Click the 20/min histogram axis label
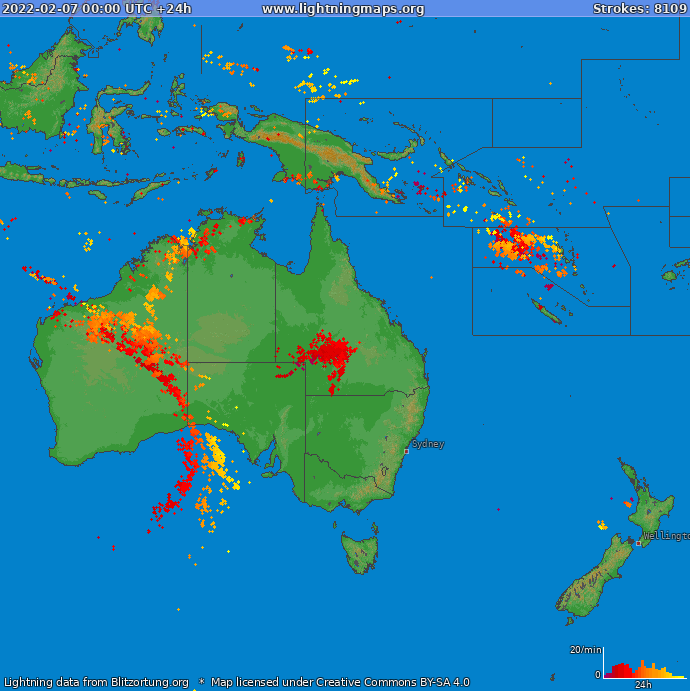This screenshot has width=690, height=691. pos(586,650)
